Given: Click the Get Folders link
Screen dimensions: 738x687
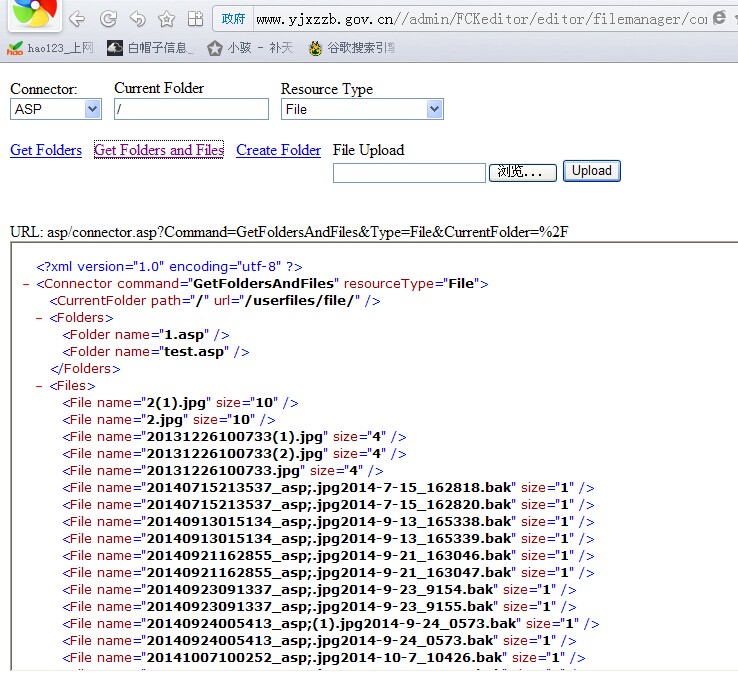Looking at the screenshot, I should [x=46, y=150].
